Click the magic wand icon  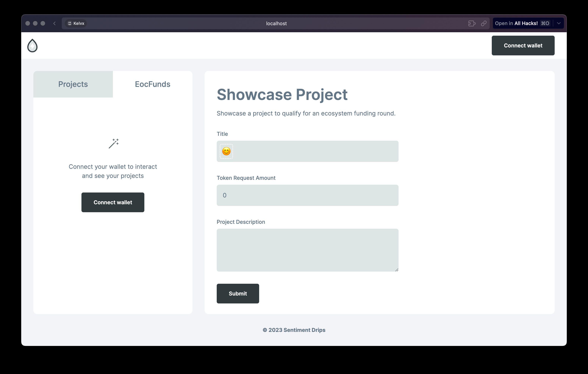(113, 144)
